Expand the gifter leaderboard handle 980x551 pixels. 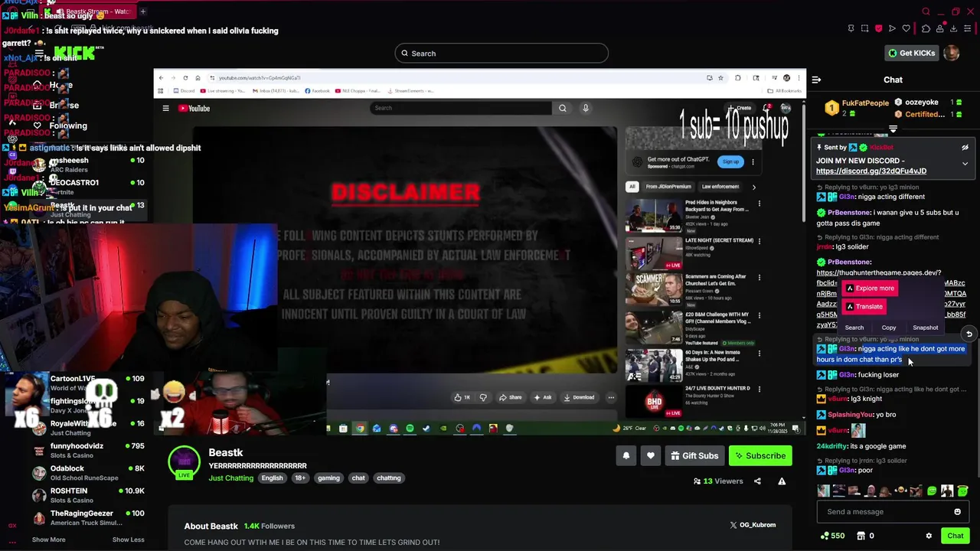893,129
